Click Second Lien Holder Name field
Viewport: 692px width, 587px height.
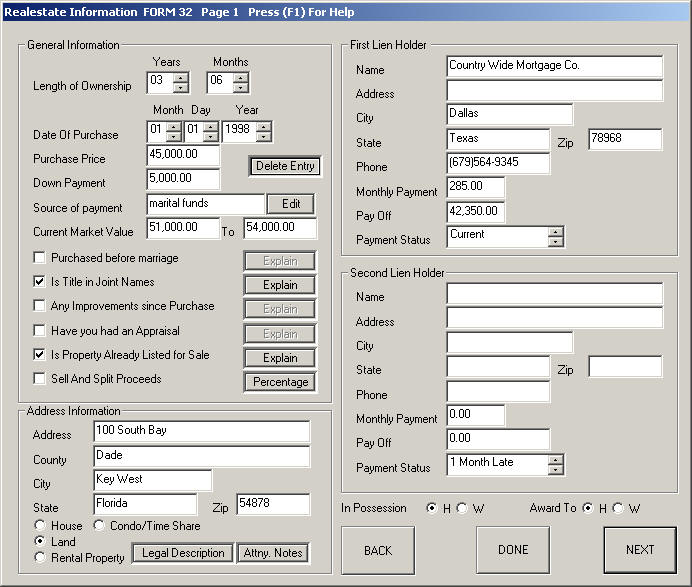(x=554, y=294)
